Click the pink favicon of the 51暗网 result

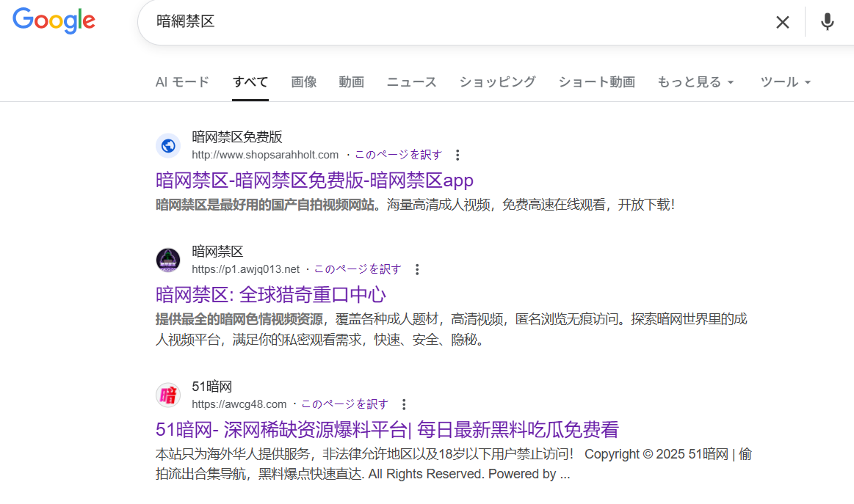coord(168,395)
